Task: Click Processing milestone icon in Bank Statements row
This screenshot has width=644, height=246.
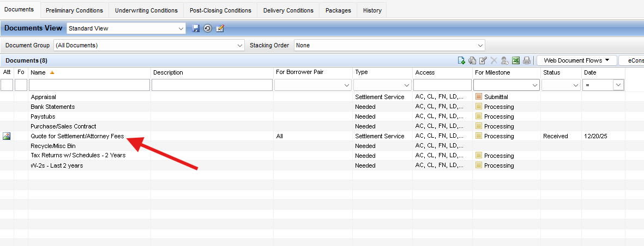Action: [478, 107]
